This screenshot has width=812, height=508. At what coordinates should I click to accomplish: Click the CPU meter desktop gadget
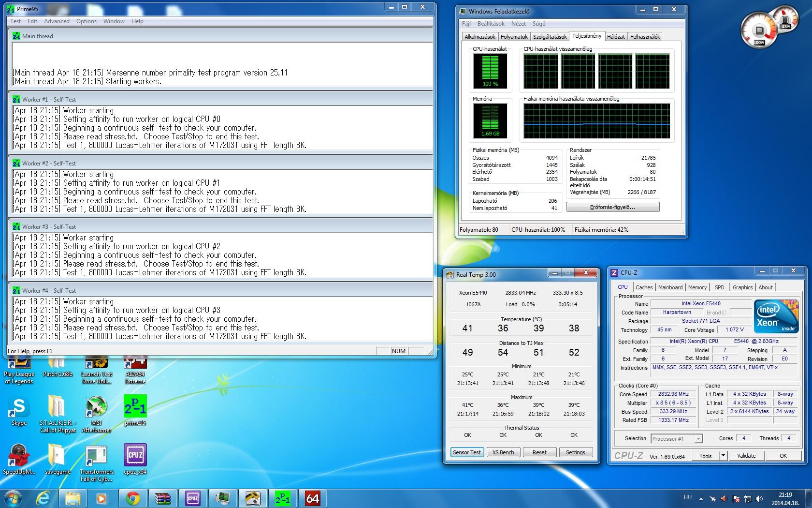pos(759,30)
